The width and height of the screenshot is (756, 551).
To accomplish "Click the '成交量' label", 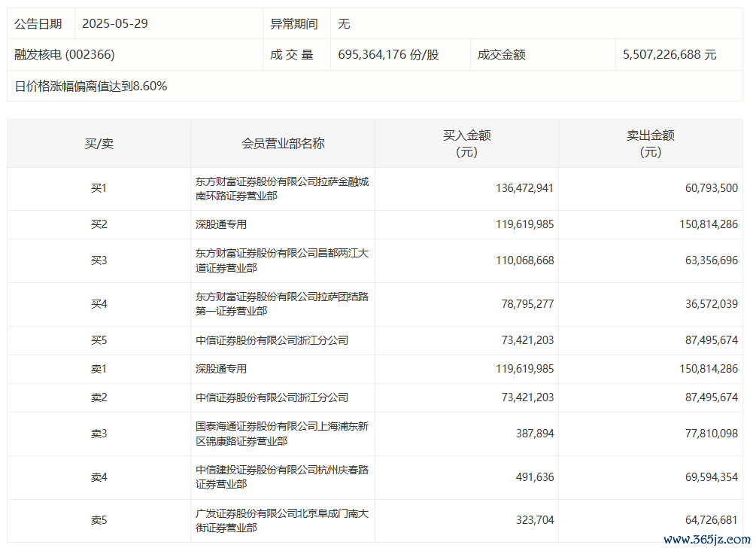I will pyautogui.click(x=292, y=54).
